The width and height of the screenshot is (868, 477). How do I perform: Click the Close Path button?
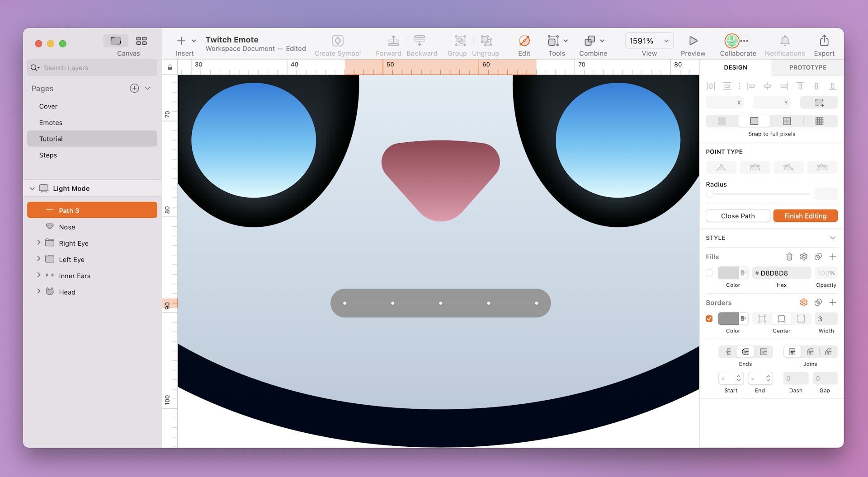[x=738, y=216]
